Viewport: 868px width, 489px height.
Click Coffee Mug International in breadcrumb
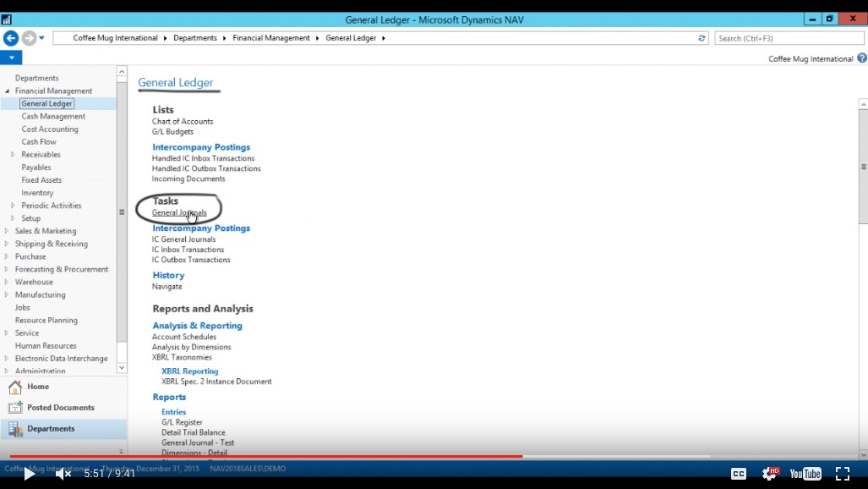pyautogui.click(x=115, y=38)
